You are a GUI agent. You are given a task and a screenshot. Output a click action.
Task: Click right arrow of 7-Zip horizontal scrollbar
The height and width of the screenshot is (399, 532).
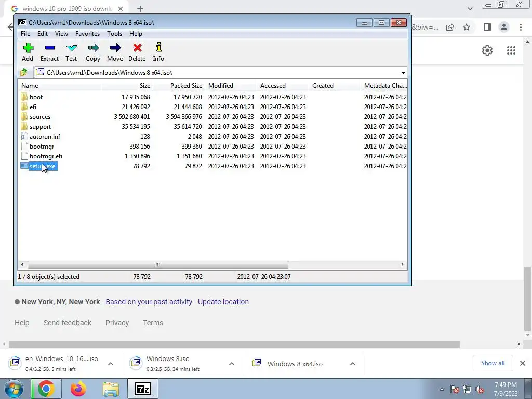pyautogui.click(x=403, y=264)
